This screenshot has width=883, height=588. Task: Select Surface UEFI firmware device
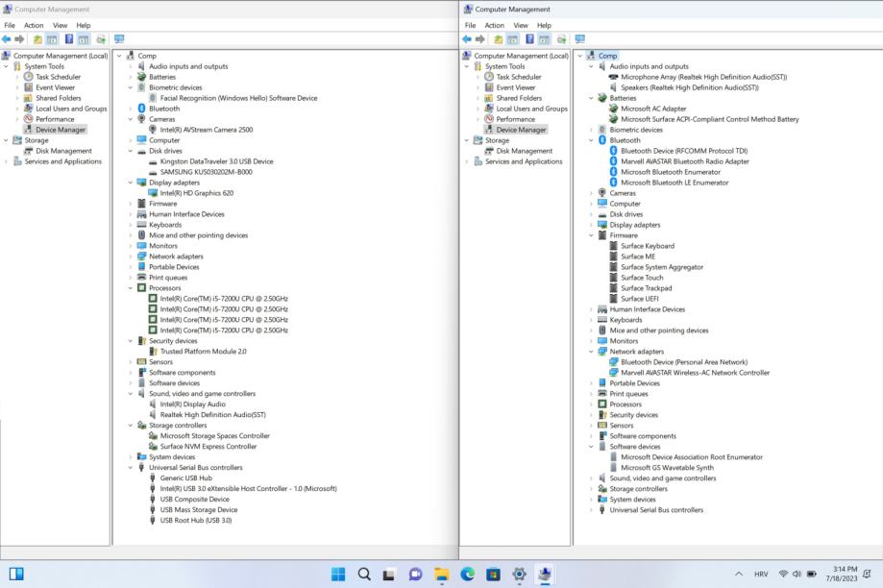click(x=639, y=299)
